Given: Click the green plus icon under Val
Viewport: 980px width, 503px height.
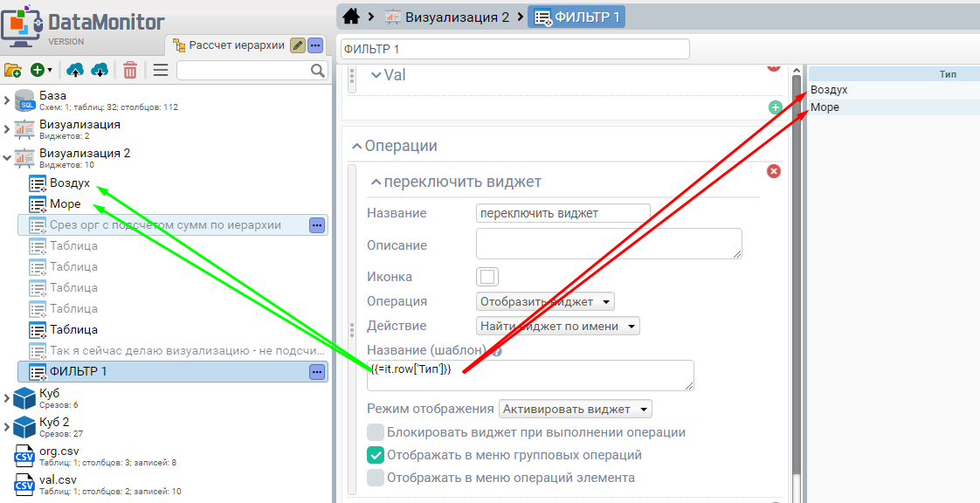Looking at the screenshot, I should 775,107.
